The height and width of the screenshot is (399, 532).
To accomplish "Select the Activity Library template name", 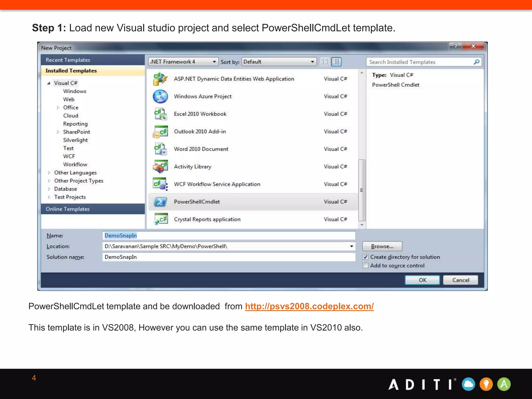I will [192, 167].
